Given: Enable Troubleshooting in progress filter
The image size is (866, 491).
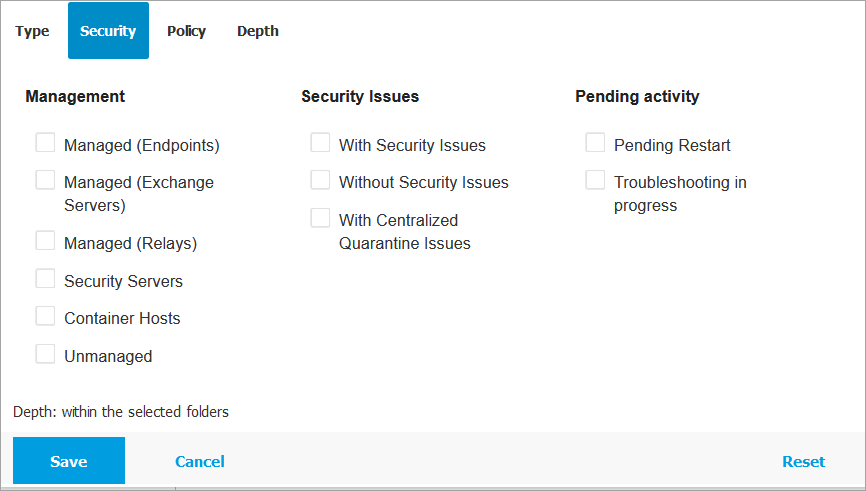Looking at the screenshot, I should pos(595,180).
